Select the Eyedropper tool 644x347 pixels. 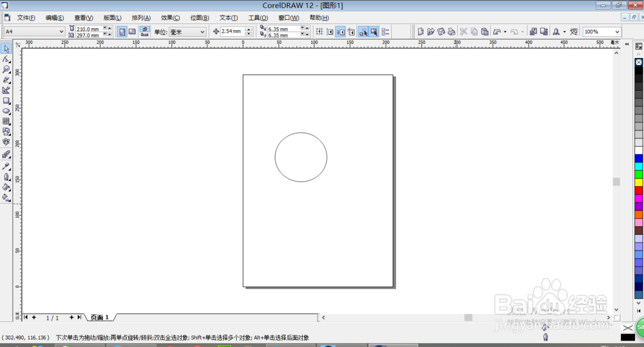[6, 166]
